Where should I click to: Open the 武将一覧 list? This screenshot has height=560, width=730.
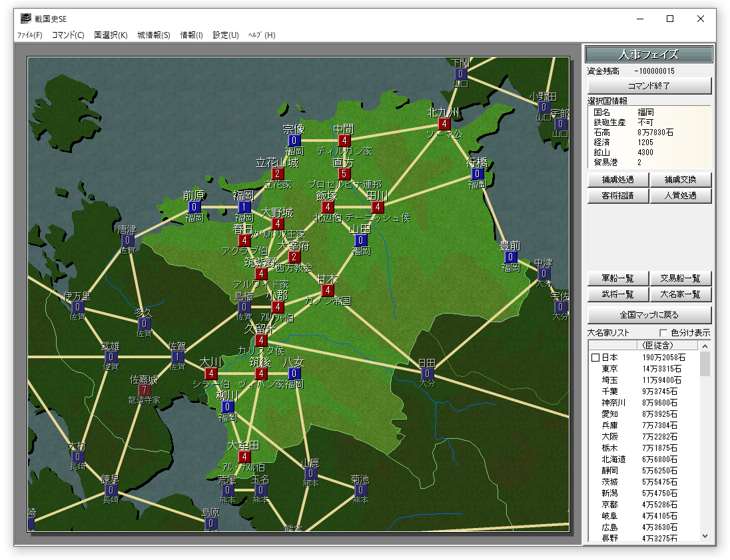pyautogui.click(x=618, y=294)
